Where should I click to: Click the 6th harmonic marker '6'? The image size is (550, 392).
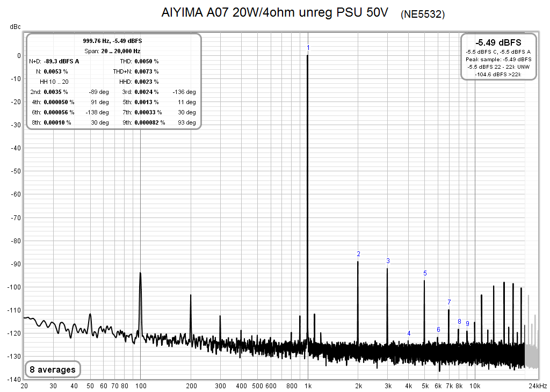pyautogui.click(x=438, y=329)
